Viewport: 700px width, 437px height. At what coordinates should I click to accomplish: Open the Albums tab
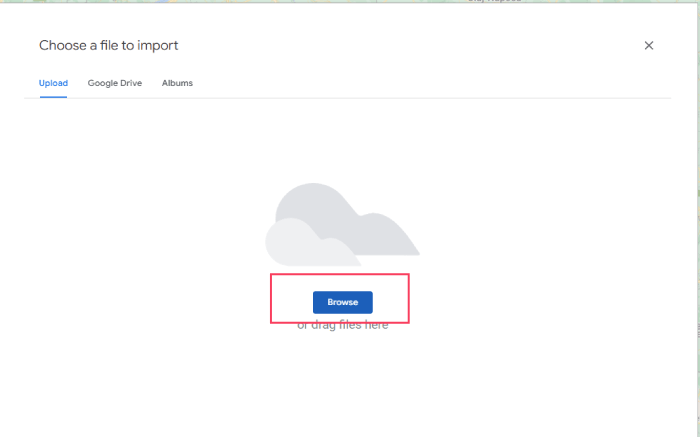[x=177, y=83]
